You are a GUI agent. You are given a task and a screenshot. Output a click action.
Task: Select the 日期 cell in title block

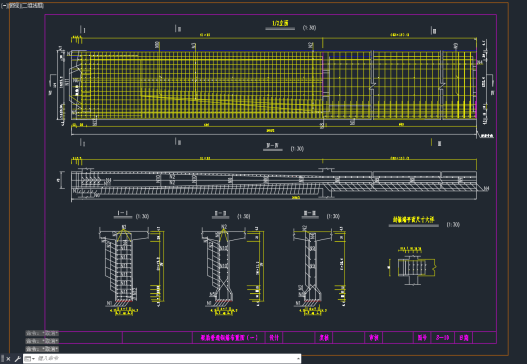coord(464,337)
